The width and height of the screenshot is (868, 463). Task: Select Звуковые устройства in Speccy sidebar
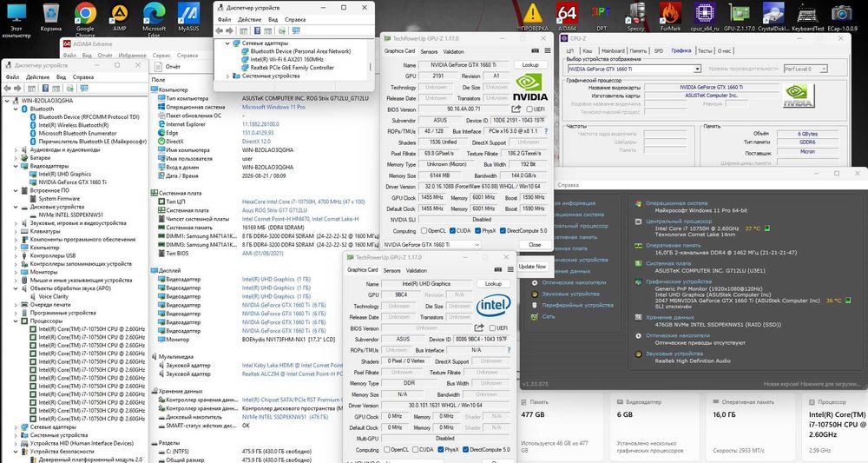click(x=570, y=294)
